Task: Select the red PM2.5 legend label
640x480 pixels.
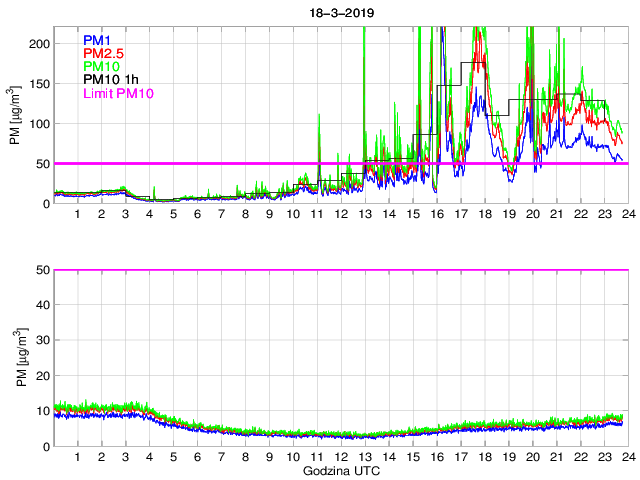Action: 103,53
